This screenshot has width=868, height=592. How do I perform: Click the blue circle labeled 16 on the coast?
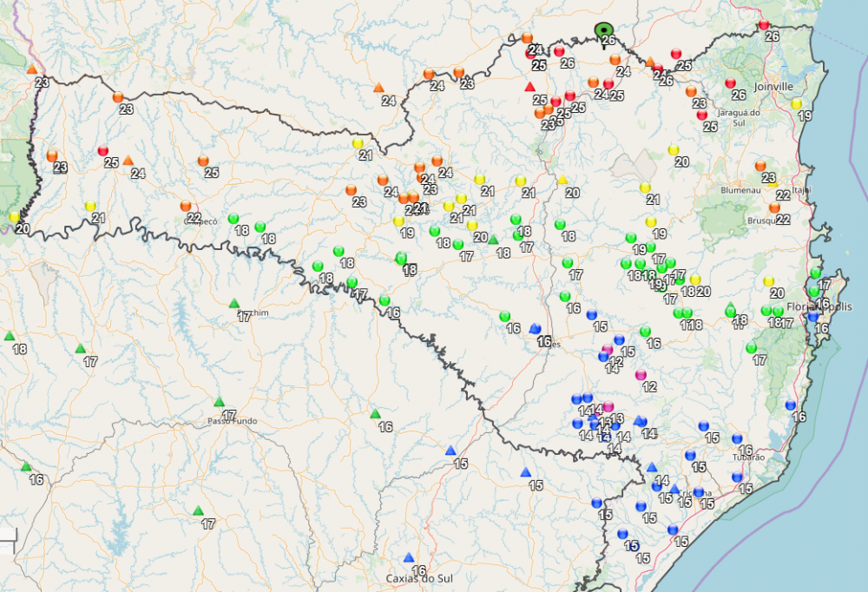coord(791,405)
